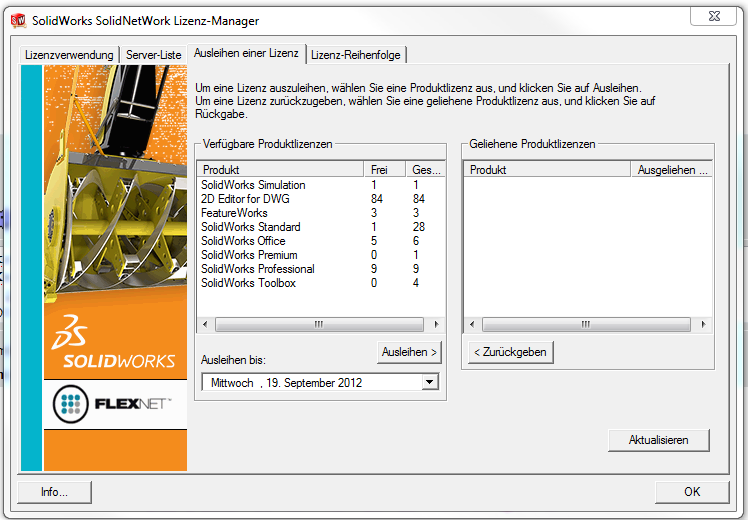Click the < Zurückgeben button
The width and height of the screenshot is (748, 520).
510,352
